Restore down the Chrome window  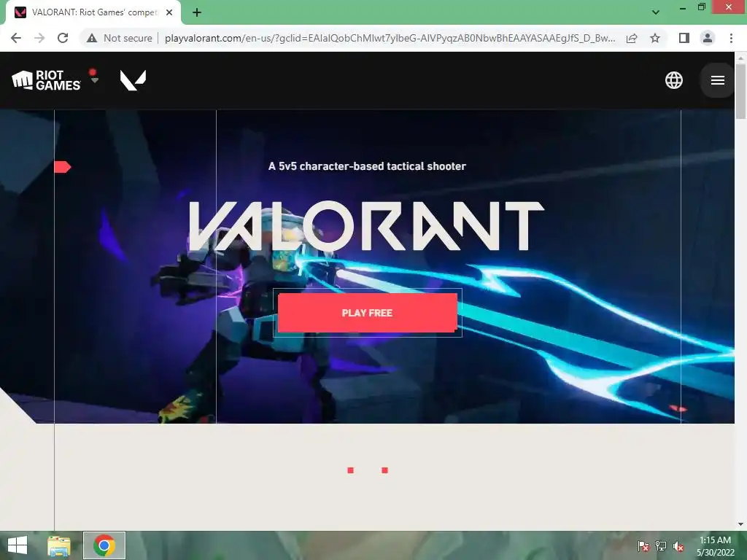tap(701, 7)
